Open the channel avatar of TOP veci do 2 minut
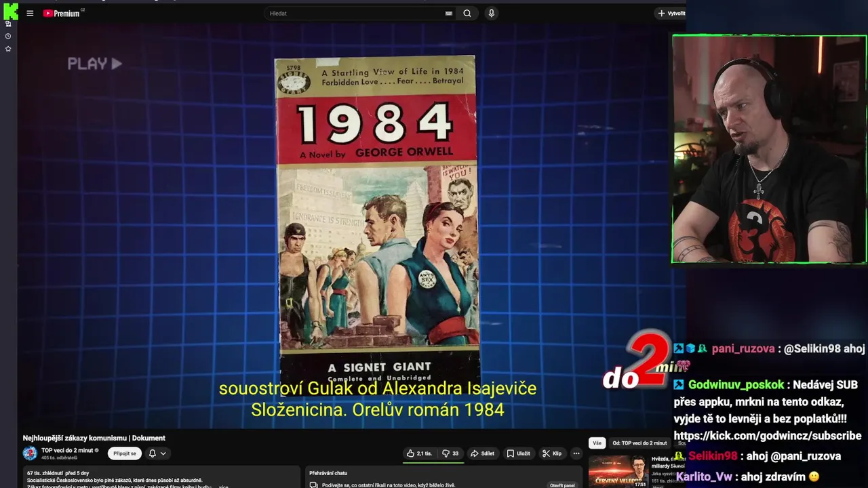 point(30,453)
